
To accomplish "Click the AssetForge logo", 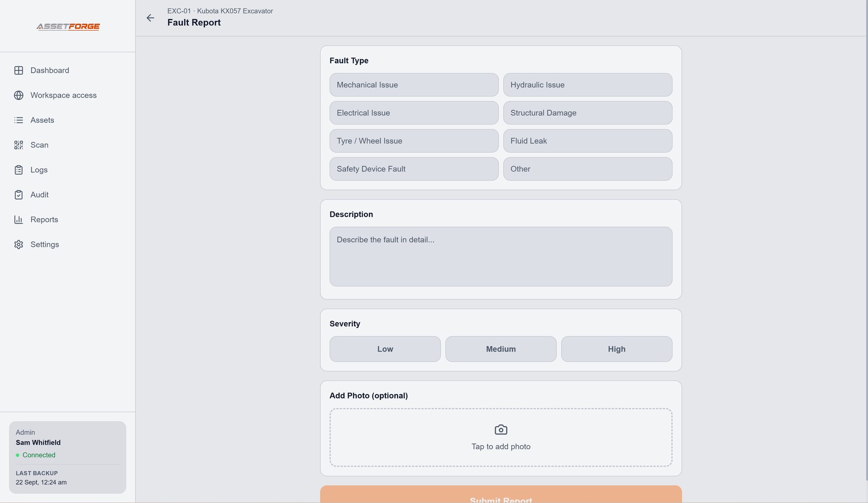I will tap(68, 27).
